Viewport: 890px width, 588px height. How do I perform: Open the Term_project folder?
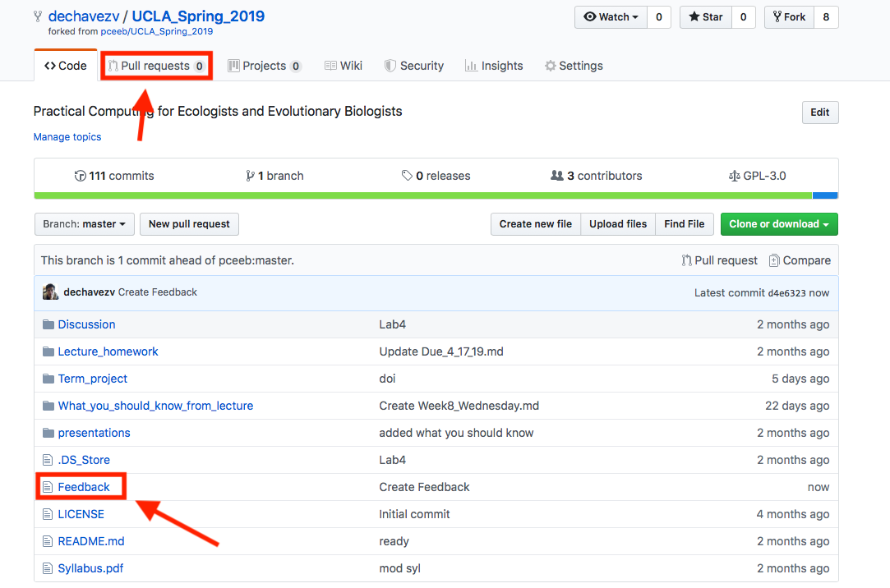(x=93, y=379)
